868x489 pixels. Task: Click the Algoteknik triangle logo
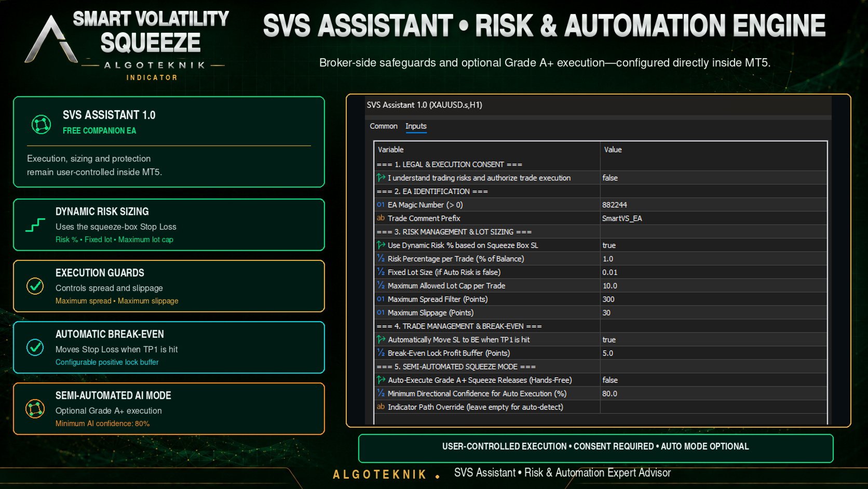[50, 39]
